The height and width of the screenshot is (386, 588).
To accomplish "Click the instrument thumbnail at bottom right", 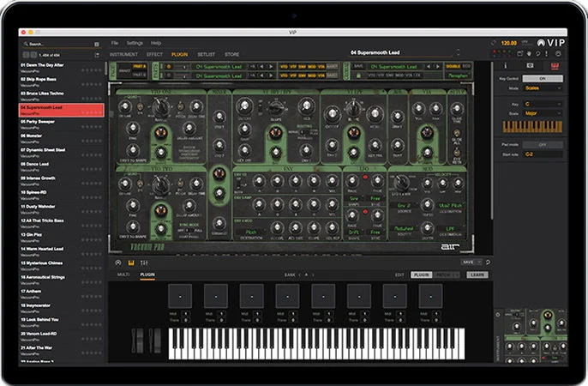I will coord(535,336).
